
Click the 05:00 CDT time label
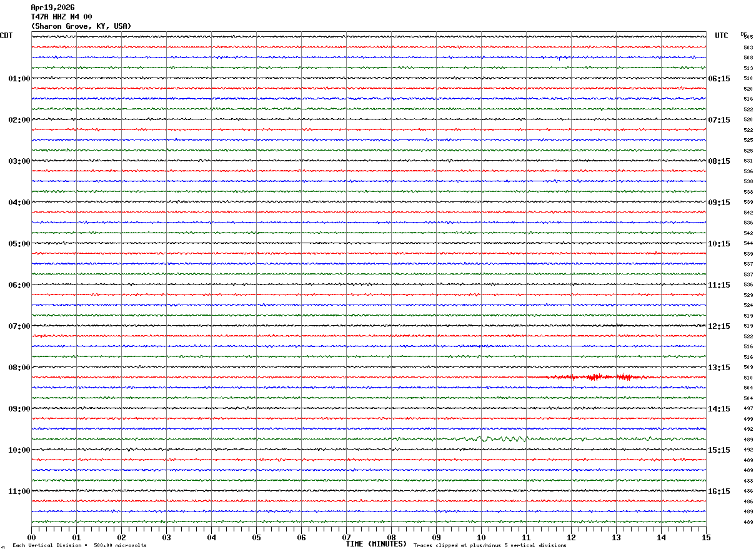[x=19, y=244]
